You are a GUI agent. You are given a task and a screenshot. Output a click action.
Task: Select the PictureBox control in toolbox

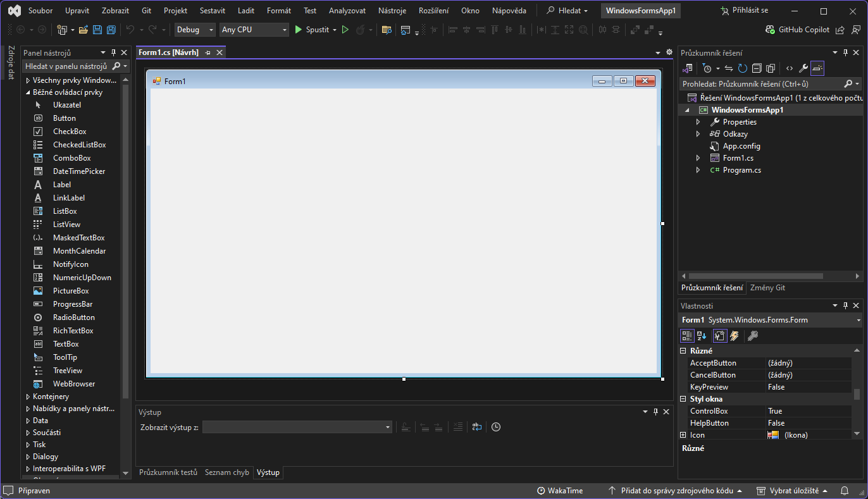[71, 291]
